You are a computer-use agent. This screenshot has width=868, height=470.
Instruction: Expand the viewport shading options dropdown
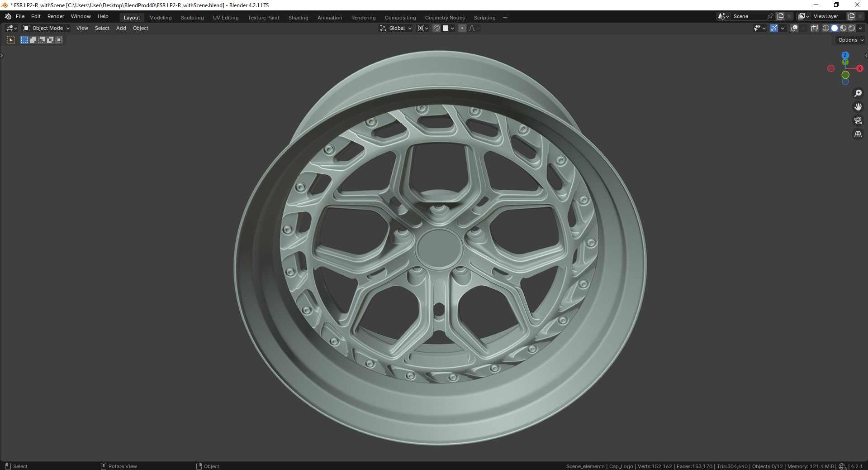click(x=860, y=28)
